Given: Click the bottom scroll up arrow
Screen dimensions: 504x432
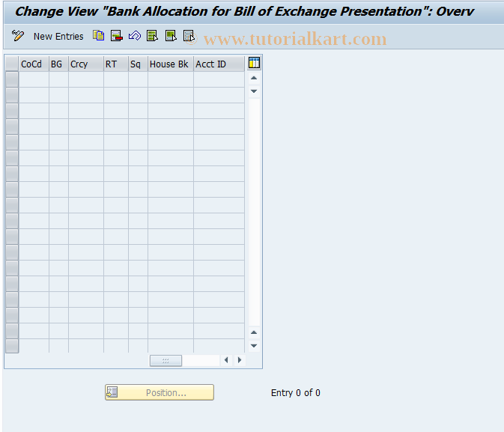Looking at the screenshot, I should (254, 332).
